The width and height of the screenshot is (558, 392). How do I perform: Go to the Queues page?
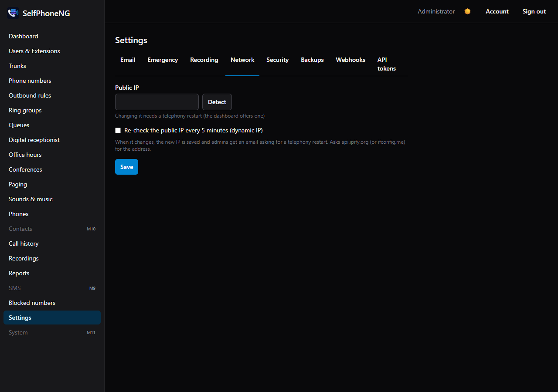coord(52,125)
